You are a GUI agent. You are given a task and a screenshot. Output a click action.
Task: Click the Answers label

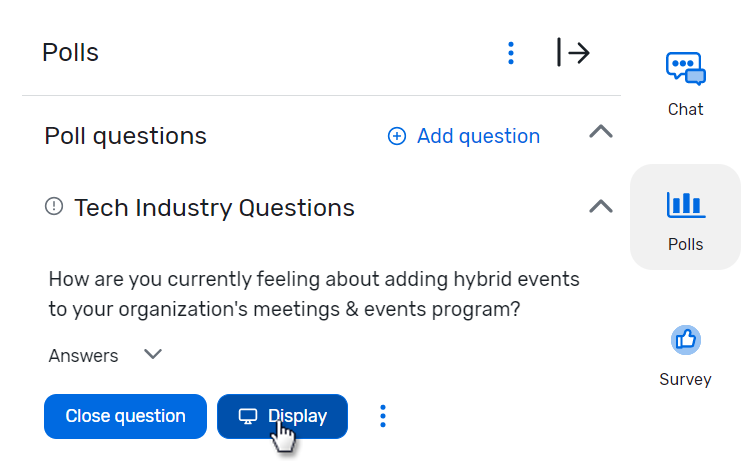[83, 356]
